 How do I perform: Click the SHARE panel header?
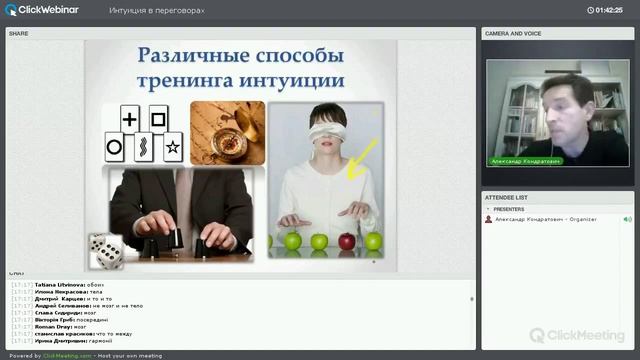click(240, 33)
